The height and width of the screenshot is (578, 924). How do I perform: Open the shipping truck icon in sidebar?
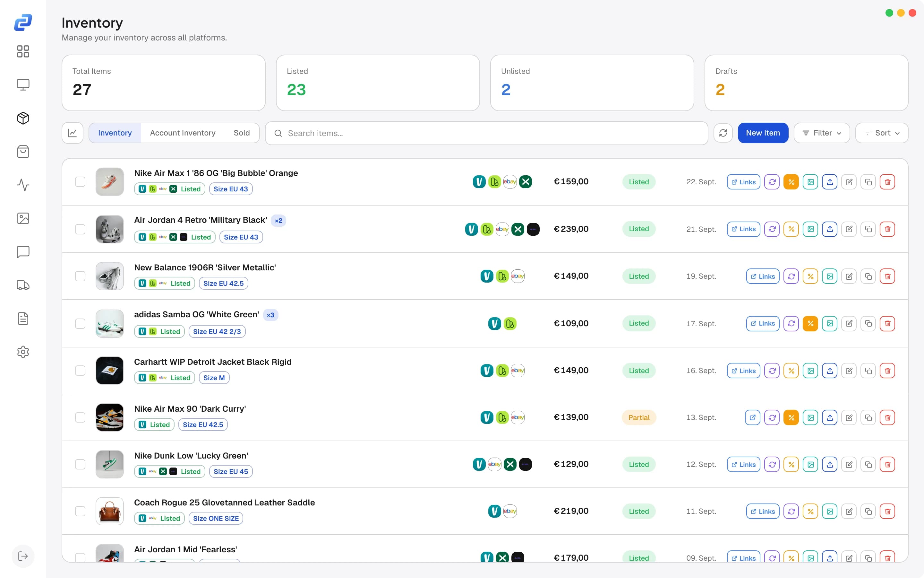(x=23, y=285)
